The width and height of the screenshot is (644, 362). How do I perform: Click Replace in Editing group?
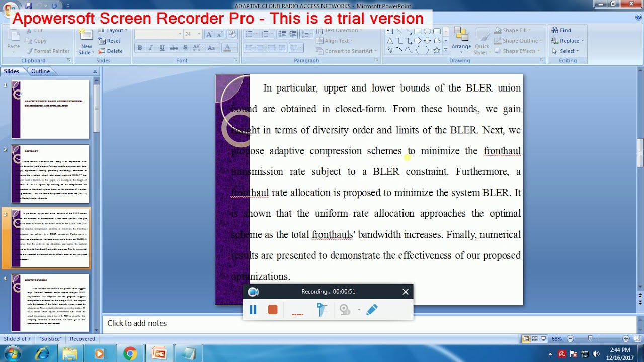point(568,41)
